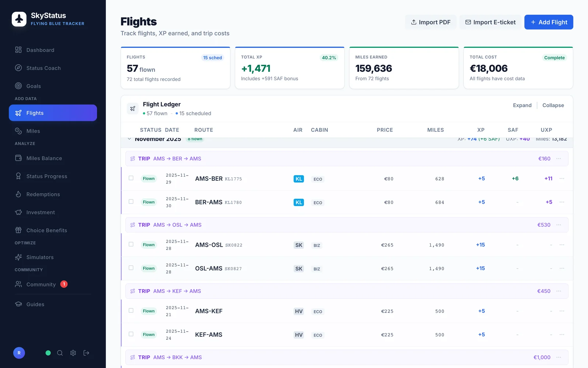Click the HV airline badge for AMS-KEF
Viewport: 588px width, 368px height.
click(x=299, y=311)
